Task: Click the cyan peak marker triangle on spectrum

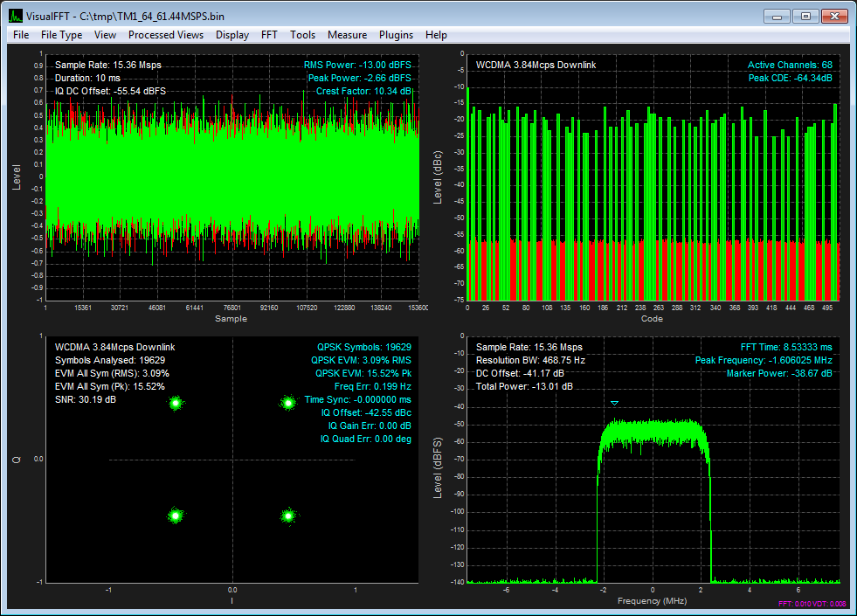Action: [x=615, y=403]
